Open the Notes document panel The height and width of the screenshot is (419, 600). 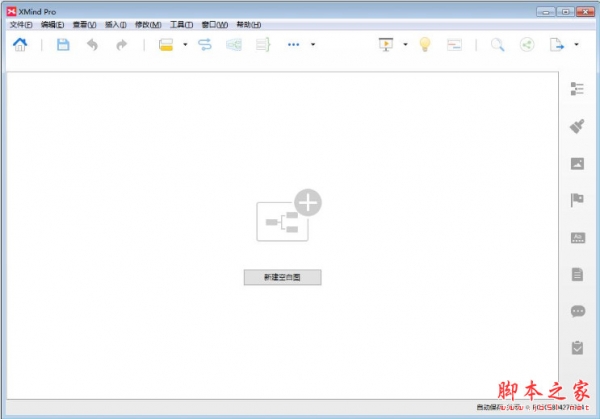point(577,274)
